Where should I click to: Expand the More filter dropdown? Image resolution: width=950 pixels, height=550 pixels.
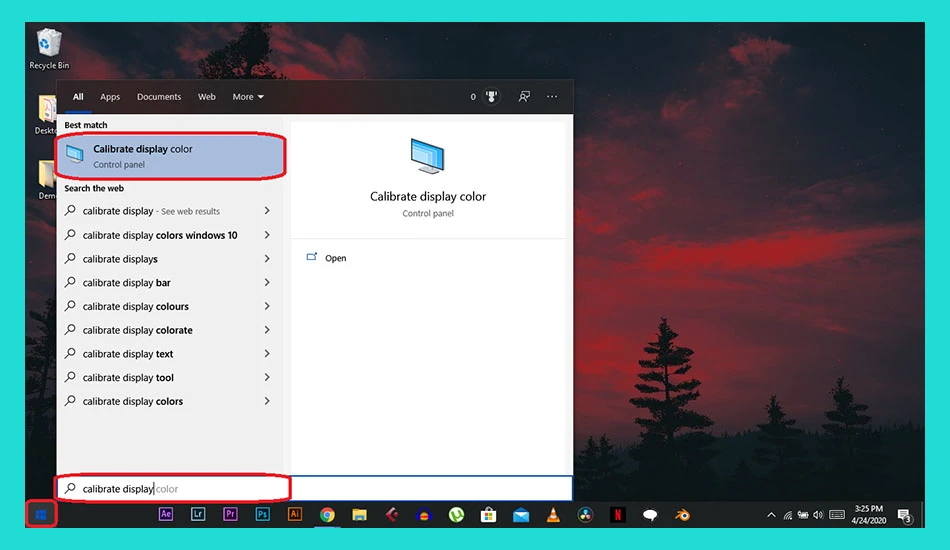pyautogui.click(x=248, y=96)
